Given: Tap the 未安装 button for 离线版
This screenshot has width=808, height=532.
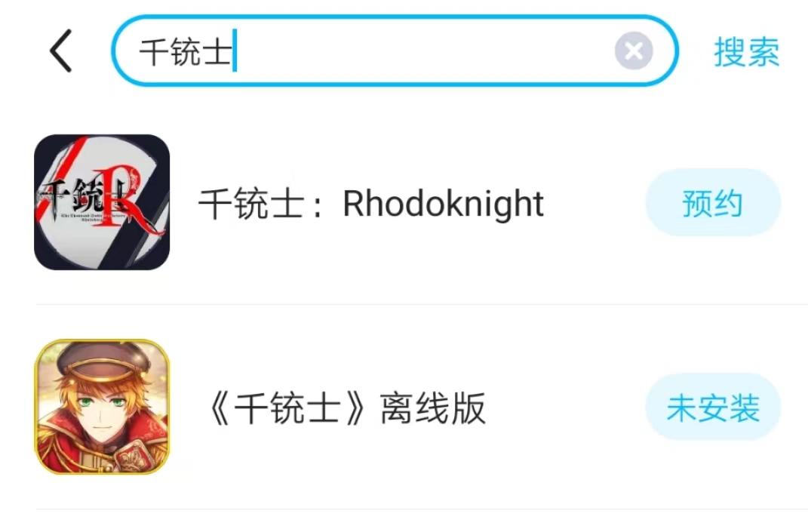Looking at the screenshot, I should click(713, 407).
